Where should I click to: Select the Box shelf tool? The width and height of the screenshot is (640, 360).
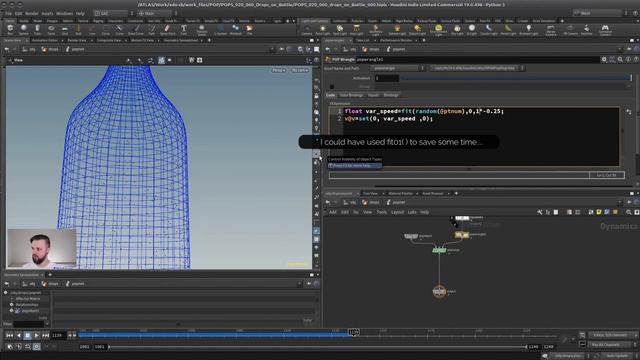tap(10, 29)
